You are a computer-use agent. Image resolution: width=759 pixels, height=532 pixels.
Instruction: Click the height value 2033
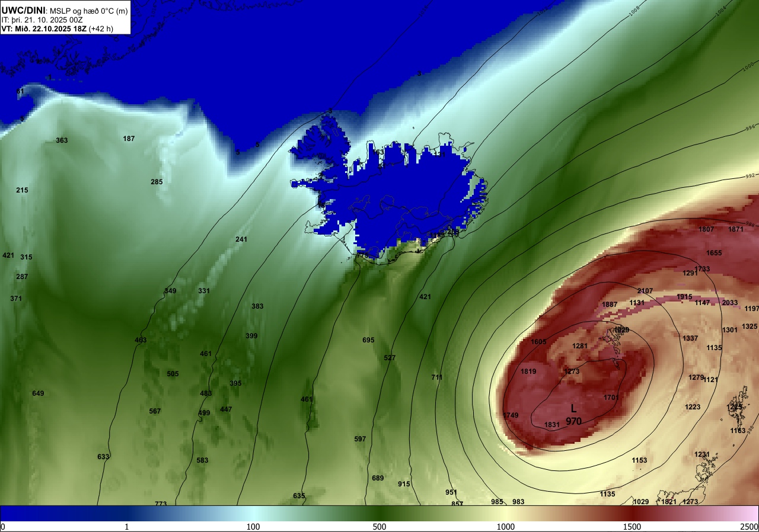(x=730, y=303)
